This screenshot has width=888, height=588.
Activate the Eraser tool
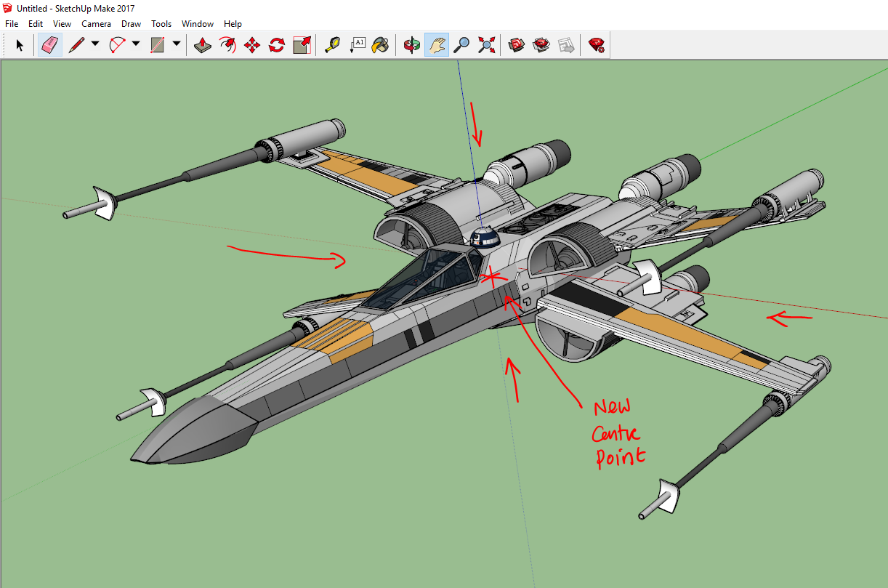coord(49,45)
